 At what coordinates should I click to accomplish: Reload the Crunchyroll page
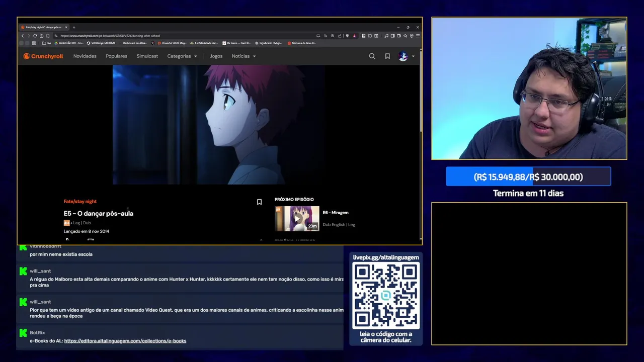tap(35, 36)
